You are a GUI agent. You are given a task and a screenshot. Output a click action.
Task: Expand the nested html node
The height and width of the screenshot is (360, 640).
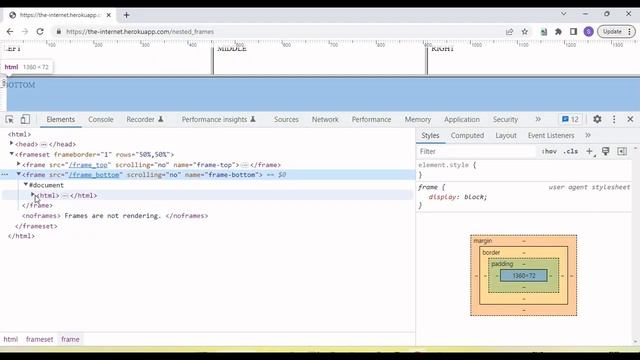[33, 195]
